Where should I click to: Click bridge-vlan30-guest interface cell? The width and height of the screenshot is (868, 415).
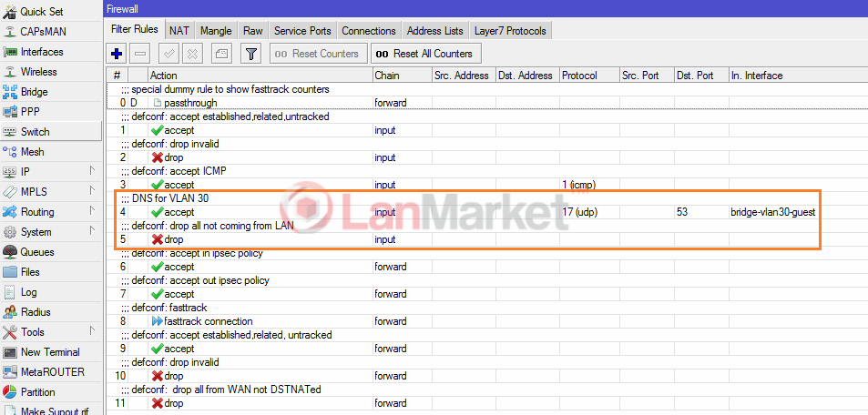(772, 212)
